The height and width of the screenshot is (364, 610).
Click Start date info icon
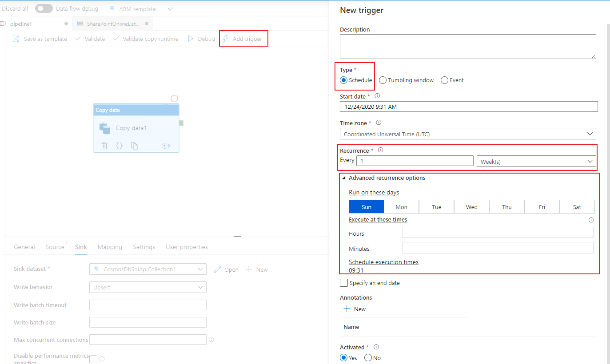pyautogui.click(x=377, y=96)
